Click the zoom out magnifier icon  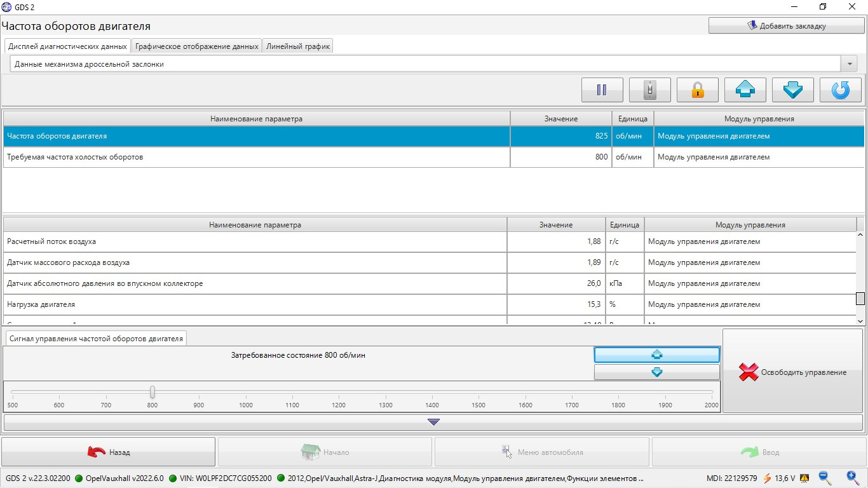[x=825, y=478]
